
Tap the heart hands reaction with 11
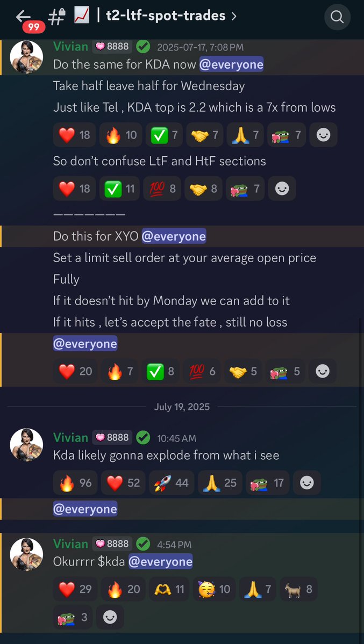[x=169, y=589]
